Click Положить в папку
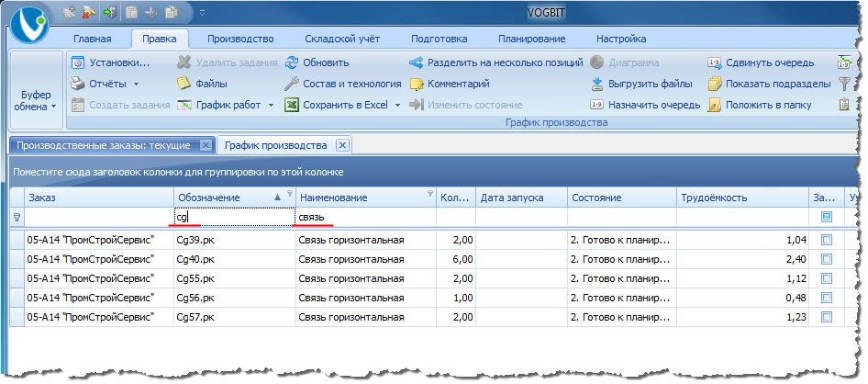868x384 pixels. tap(760, 105)
